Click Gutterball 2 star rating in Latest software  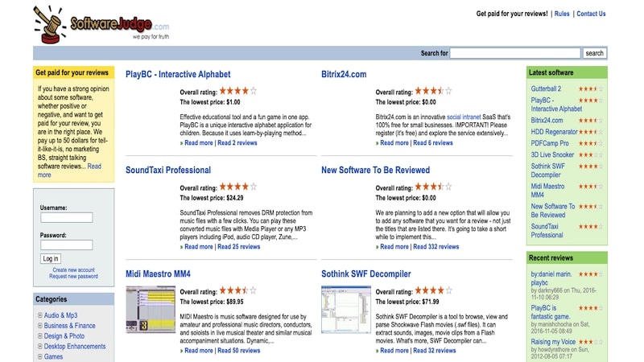pos(591,88)
